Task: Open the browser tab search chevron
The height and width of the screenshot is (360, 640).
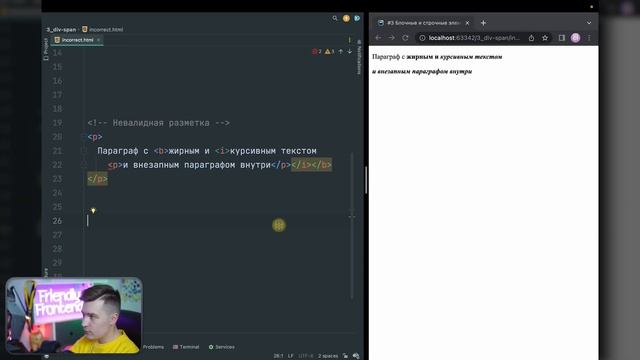Action: 589,23
